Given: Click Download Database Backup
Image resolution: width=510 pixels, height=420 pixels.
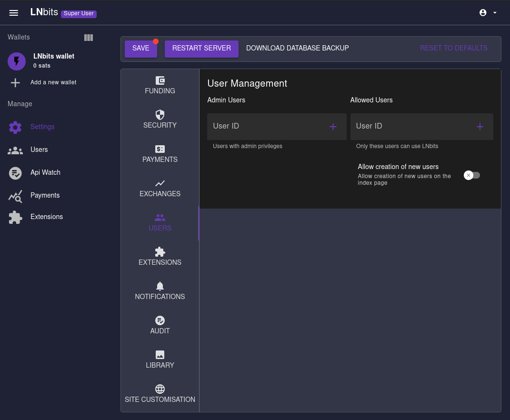Looking at the screenshot, I should (297, 48).
